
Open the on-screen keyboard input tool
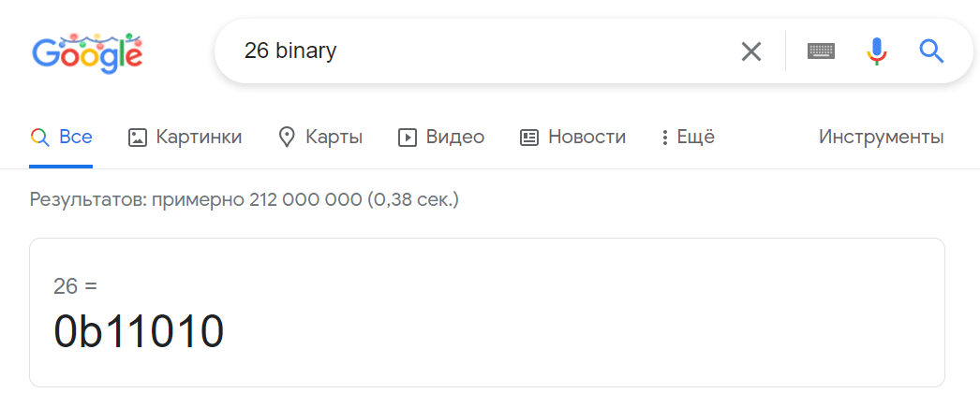tap(821, 51)
